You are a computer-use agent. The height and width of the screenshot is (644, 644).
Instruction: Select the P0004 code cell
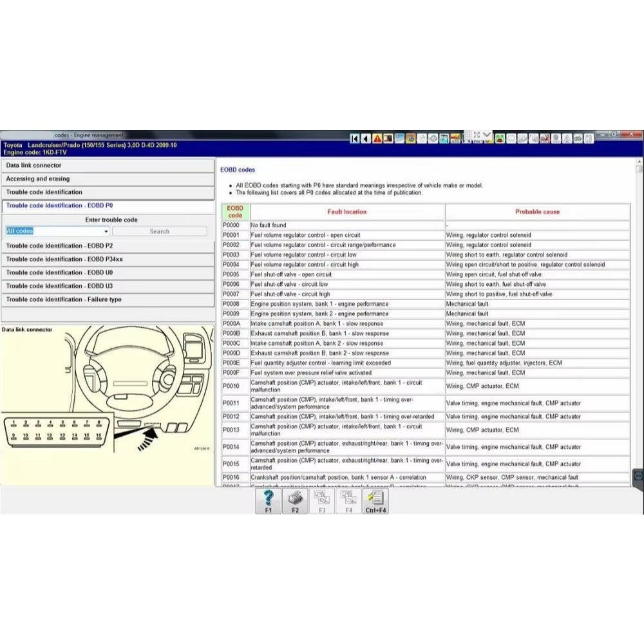point(235,265)
